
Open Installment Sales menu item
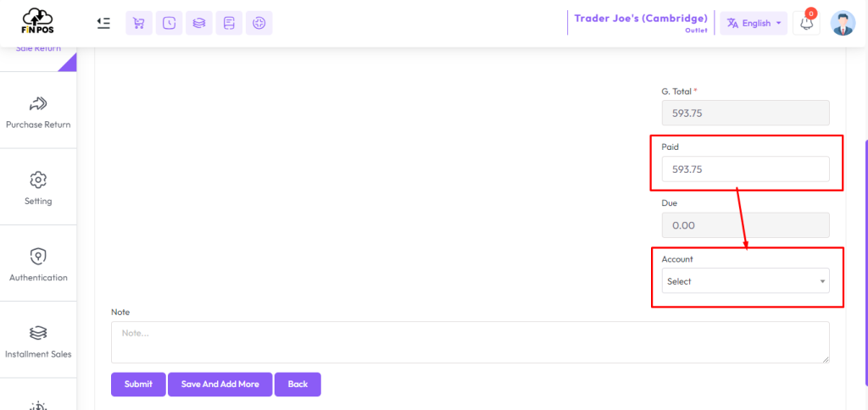coord(38,339)
